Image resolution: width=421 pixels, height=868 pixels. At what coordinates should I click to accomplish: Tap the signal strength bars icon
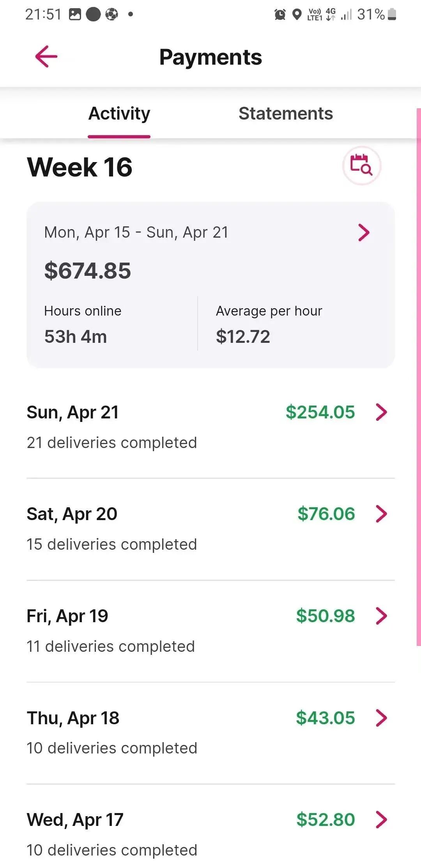pos(346,15)
